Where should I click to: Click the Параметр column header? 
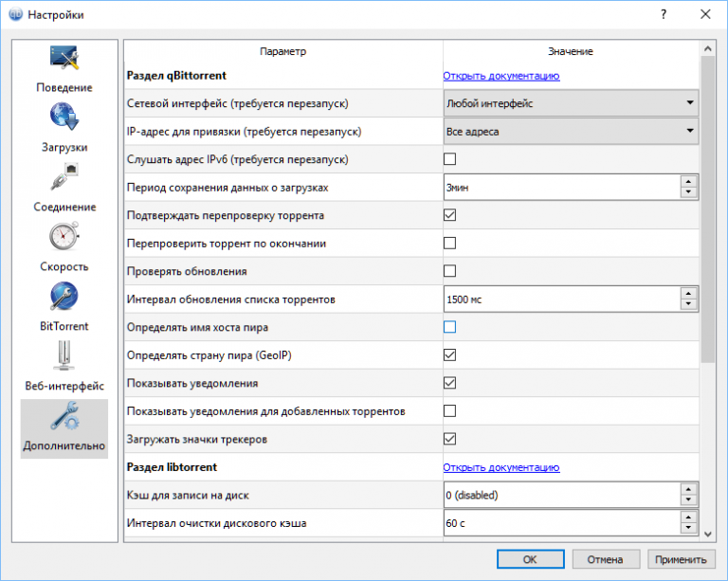[283, 51]
